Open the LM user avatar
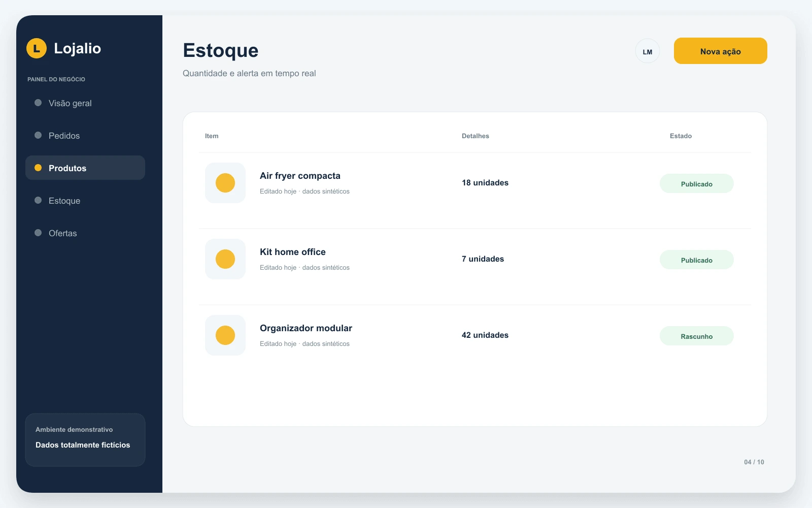This screenshot has width=812, height=508. 648,51
